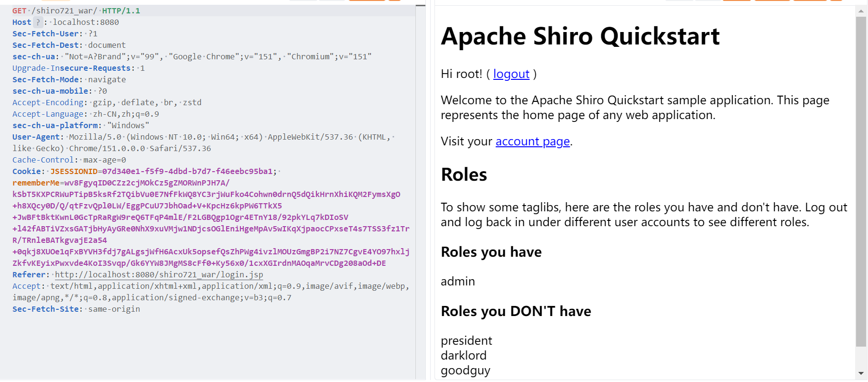Select the Sec-Fetch-Mode header name

(45, 80)
